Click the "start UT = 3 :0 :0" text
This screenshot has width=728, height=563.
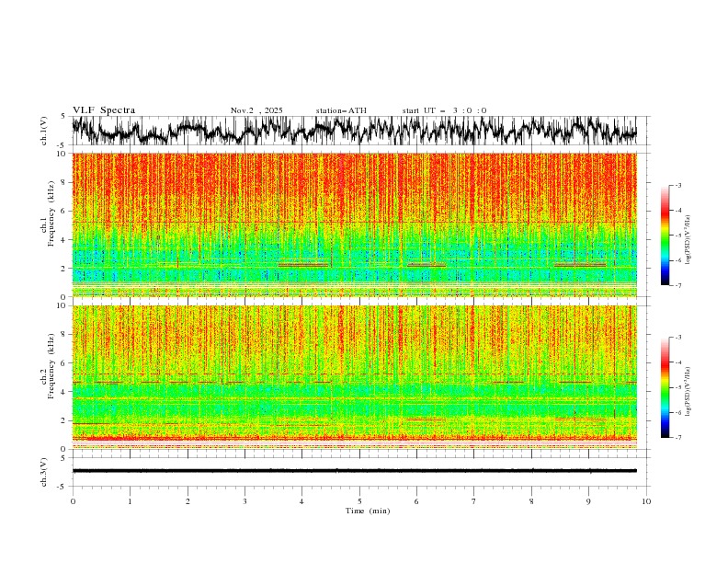(x=444, y=110)
